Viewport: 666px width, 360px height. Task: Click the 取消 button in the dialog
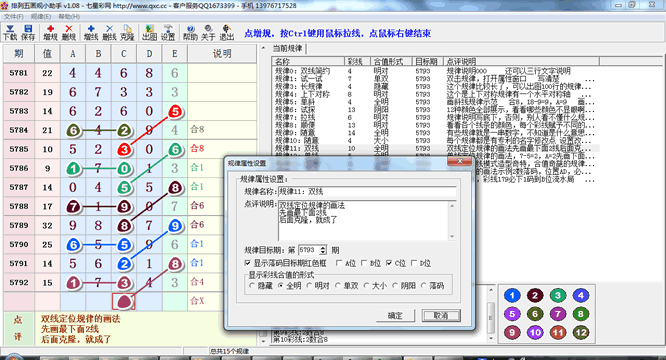point(441,315)
